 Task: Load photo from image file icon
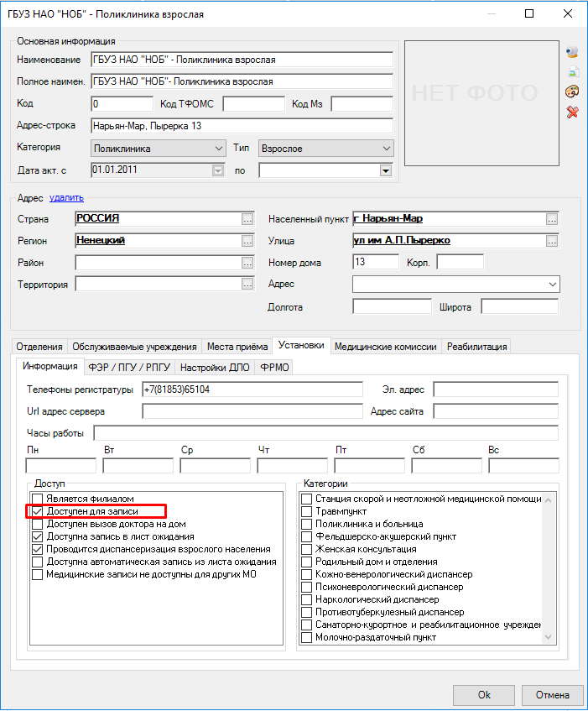(x=573, y=71)
